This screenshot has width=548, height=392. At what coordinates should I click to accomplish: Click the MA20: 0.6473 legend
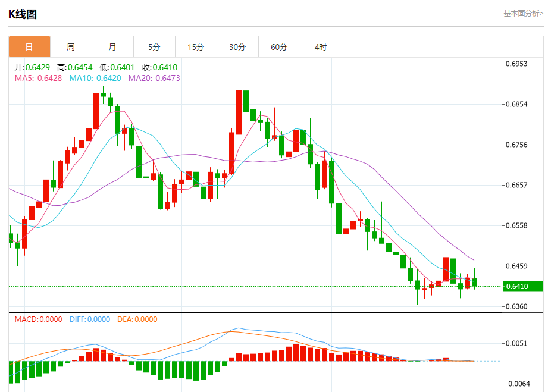154,78
